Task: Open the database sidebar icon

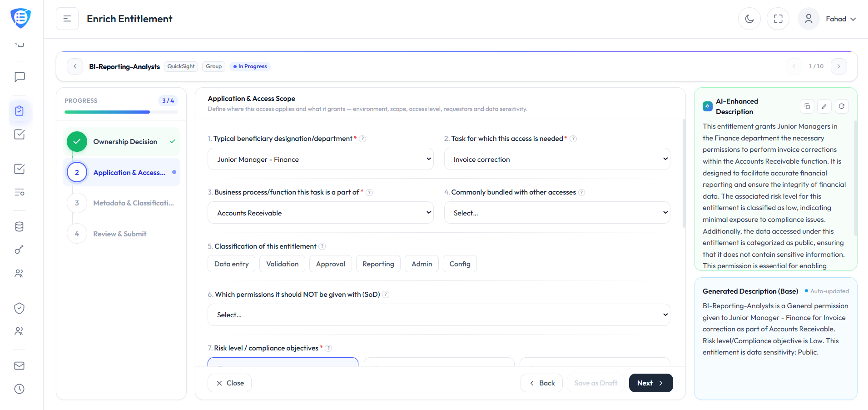Action: (x=20, y=227)
